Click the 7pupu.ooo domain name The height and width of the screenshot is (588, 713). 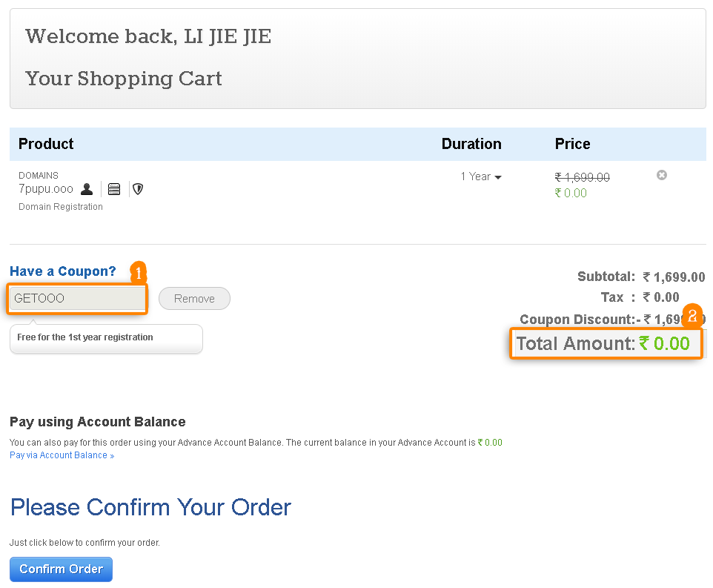coord(46,189)
